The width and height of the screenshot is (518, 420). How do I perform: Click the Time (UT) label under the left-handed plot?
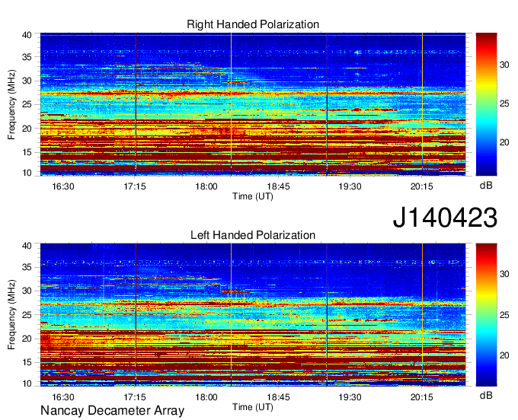[253, 407]
